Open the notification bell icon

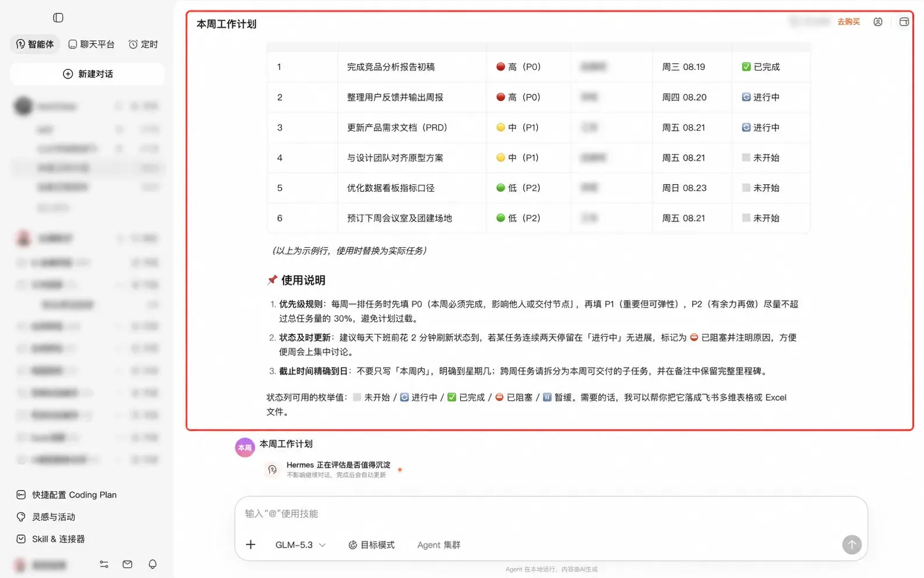tap(152, 564)
